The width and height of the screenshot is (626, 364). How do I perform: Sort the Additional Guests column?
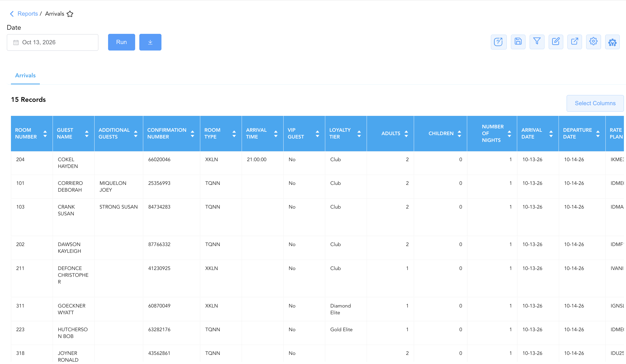click(136, 134)
